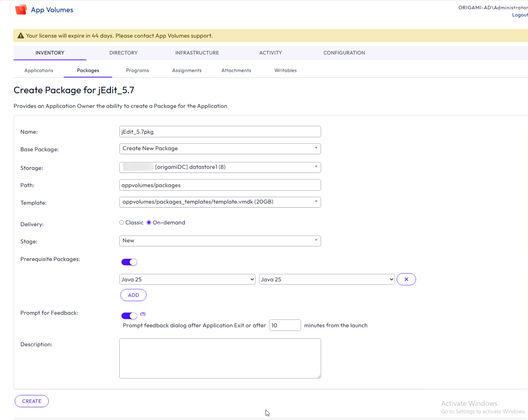Open the Stage dropdown
This screenshot has height=420, width=528.
220,241
